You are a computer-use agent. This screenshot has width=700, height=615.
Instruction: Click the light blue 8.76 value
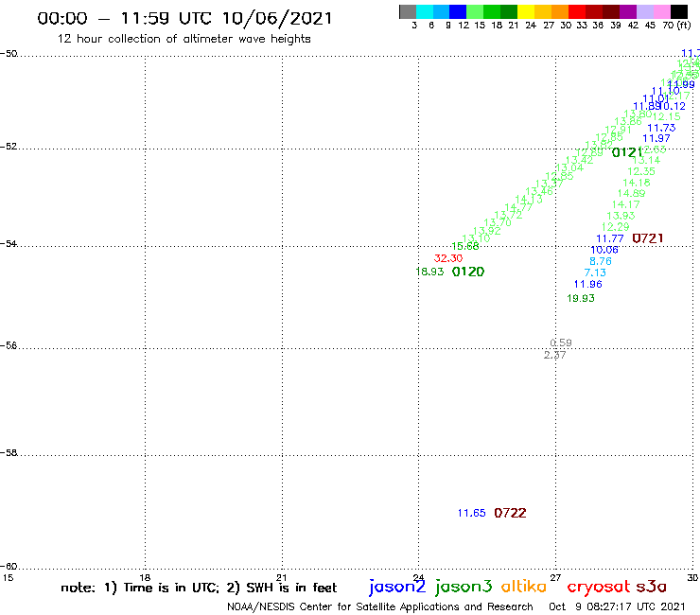coord(601,261)
